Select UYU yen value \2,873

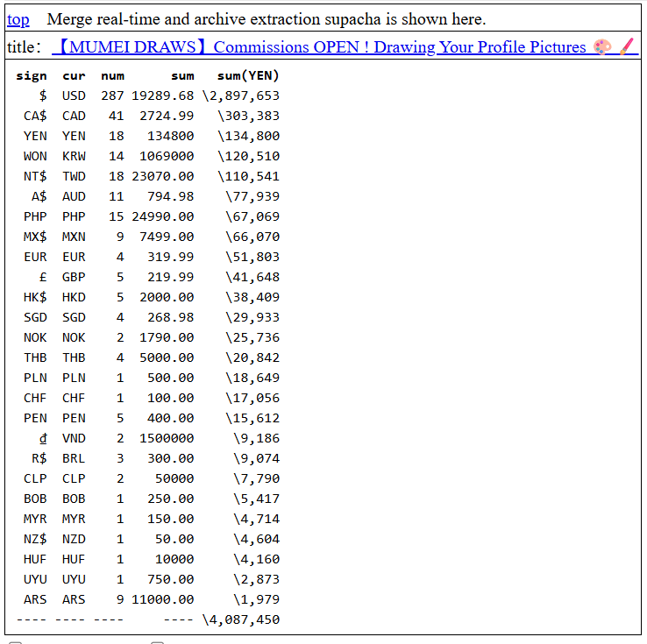pyautogui.click(x=256, y=580)
